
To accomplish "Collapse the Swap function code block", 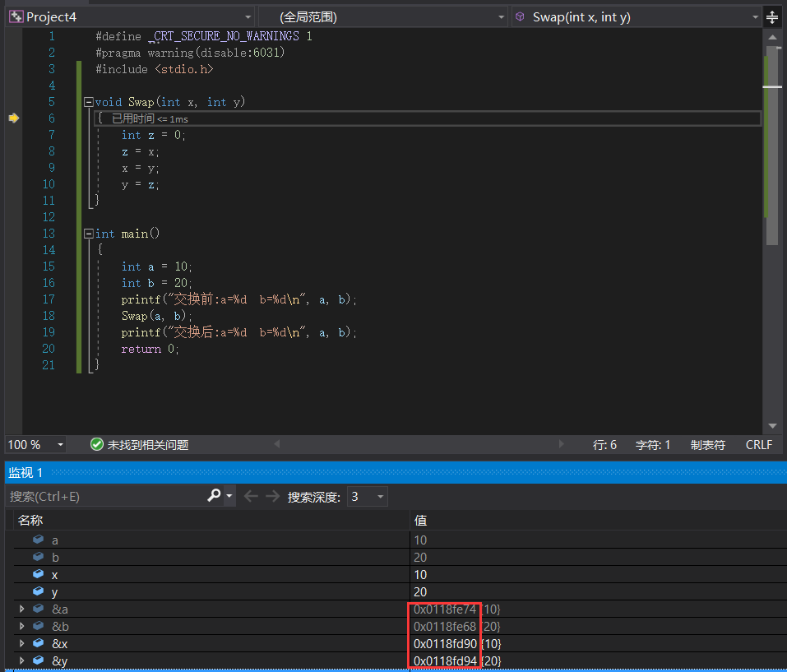I will [x=89, y=102].
